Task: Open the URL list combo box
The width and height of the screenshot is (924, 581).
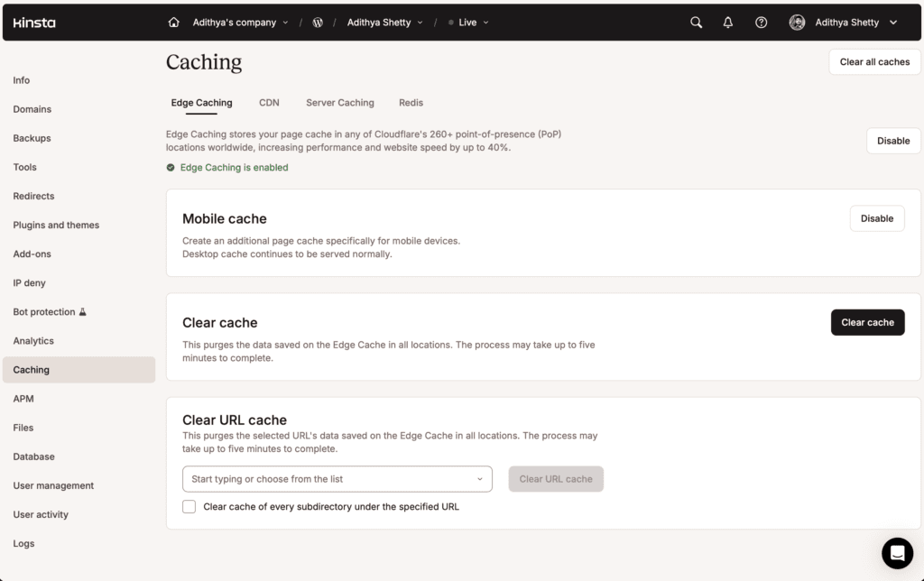Action: pos(337,479)
